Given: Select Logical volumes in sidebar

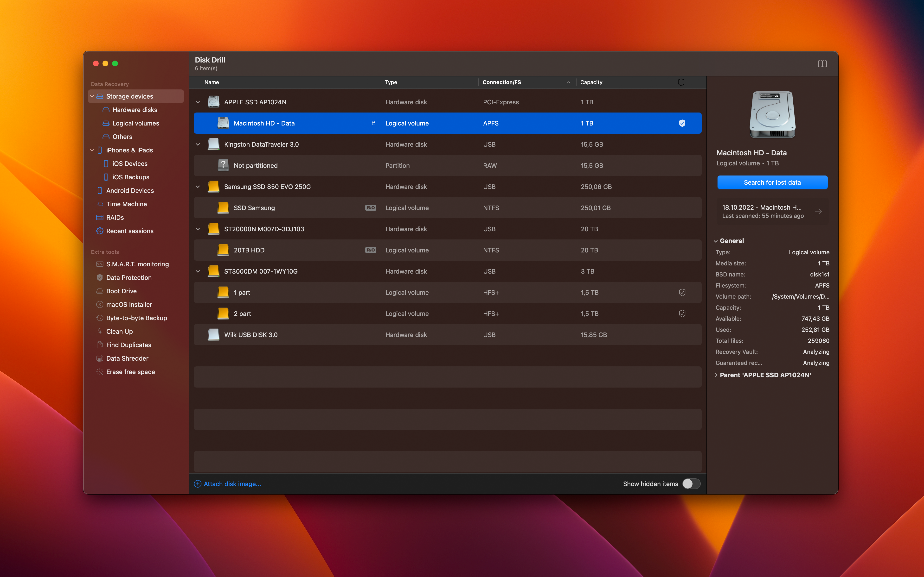Looking at the screenshot, I should 135,123.
